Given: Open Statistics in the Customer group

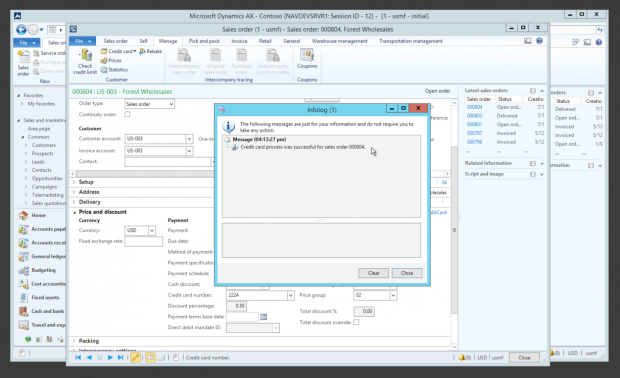Looking at the screenshot, I should click(114, 70).
